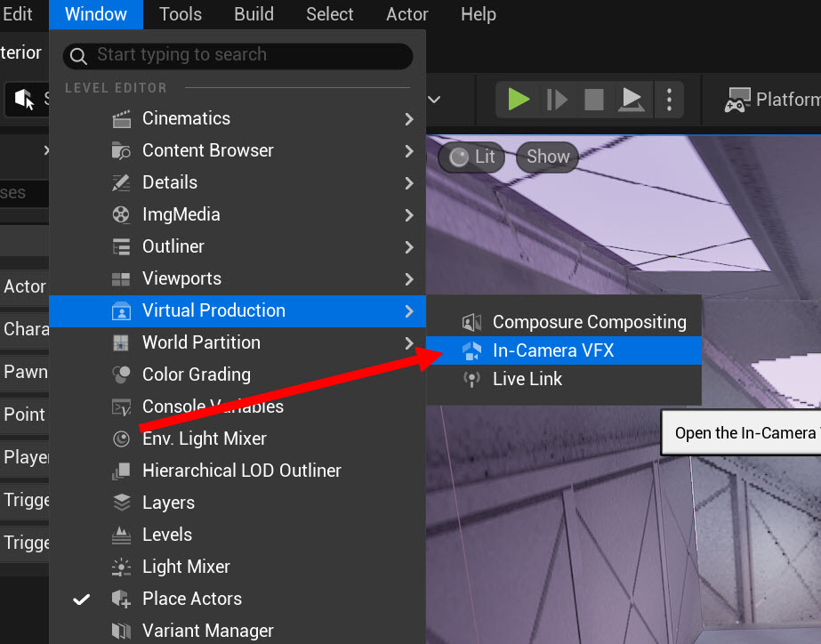Click the Env. Light Mixer icon
The image size is (821, 644).
(x=122, y=439)
